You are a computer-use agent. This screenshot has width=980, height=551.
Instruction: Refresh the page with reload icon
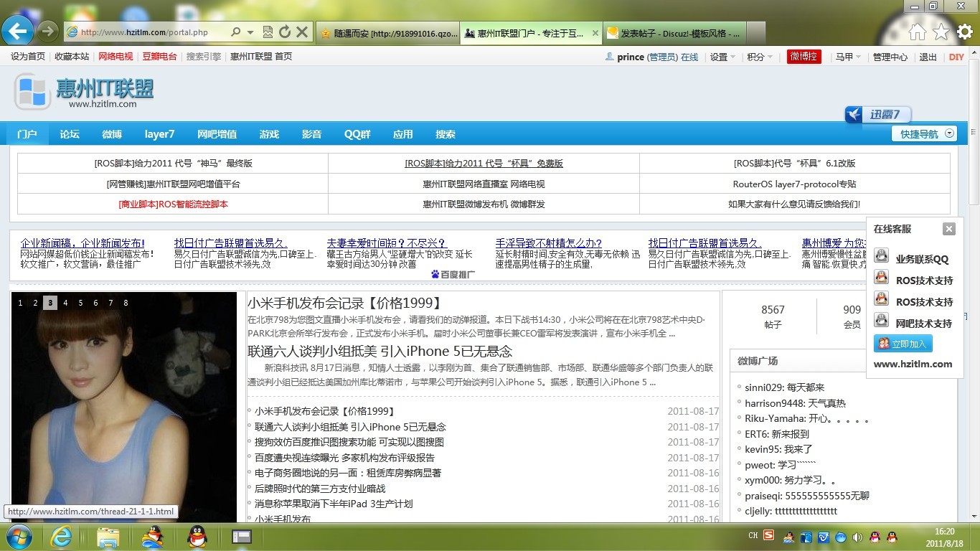[285, 32]
